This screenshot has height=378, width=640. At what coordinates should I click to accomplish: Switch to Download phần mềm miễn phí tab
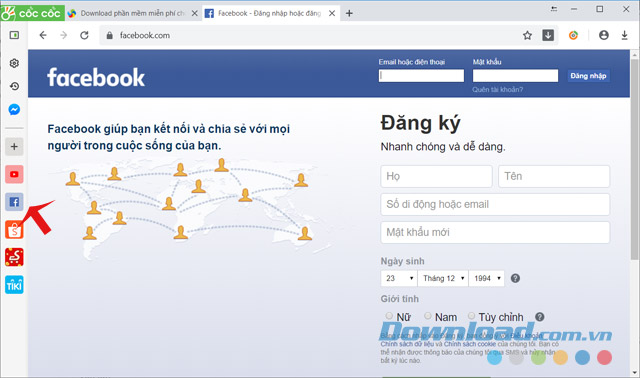point(133,13)
